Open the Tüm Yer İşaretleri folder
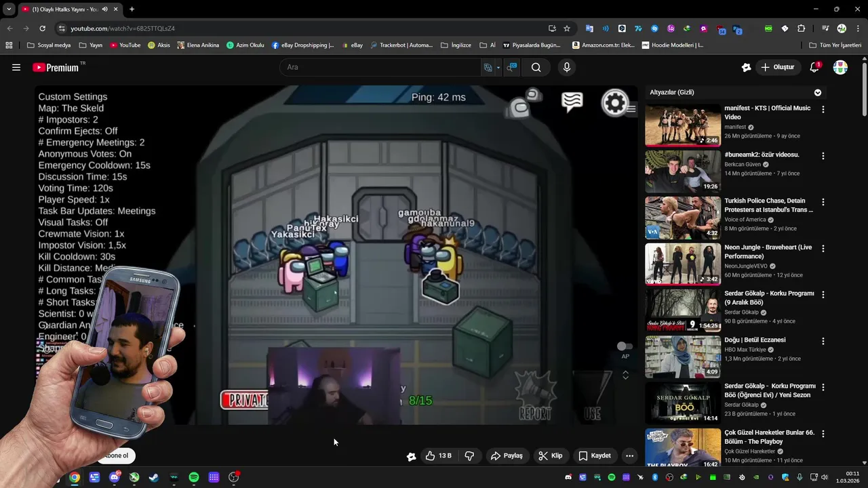This screenshot has height=488, width=868. [835, 45]
